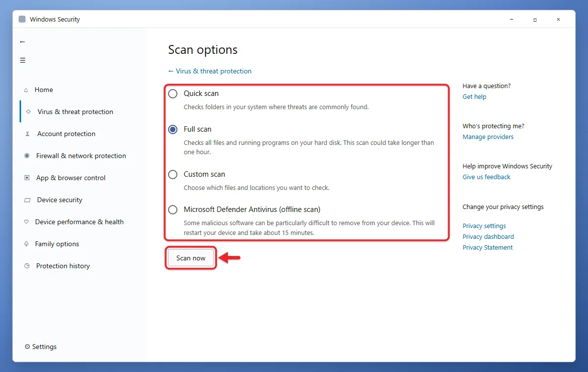Click the Scan options heading
Viewport: 588px width, 372px height.
203,50
